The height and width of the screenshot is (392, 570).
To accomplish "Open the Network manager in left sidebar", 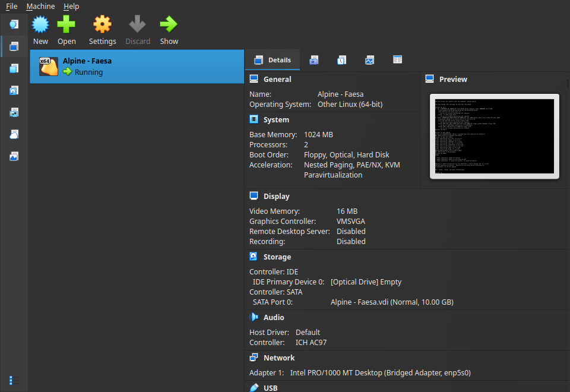I will (14, 112).
